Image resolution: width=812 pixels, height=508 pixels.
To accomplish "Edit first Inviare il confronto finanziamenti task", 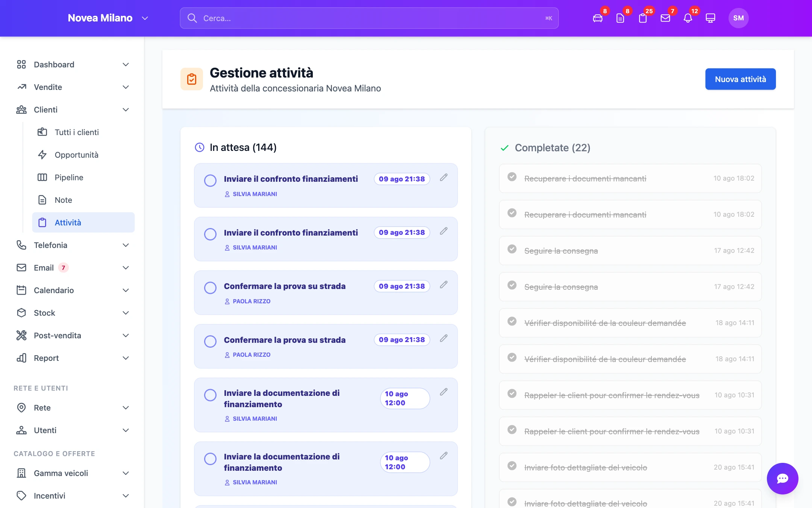I will (444, 177).
